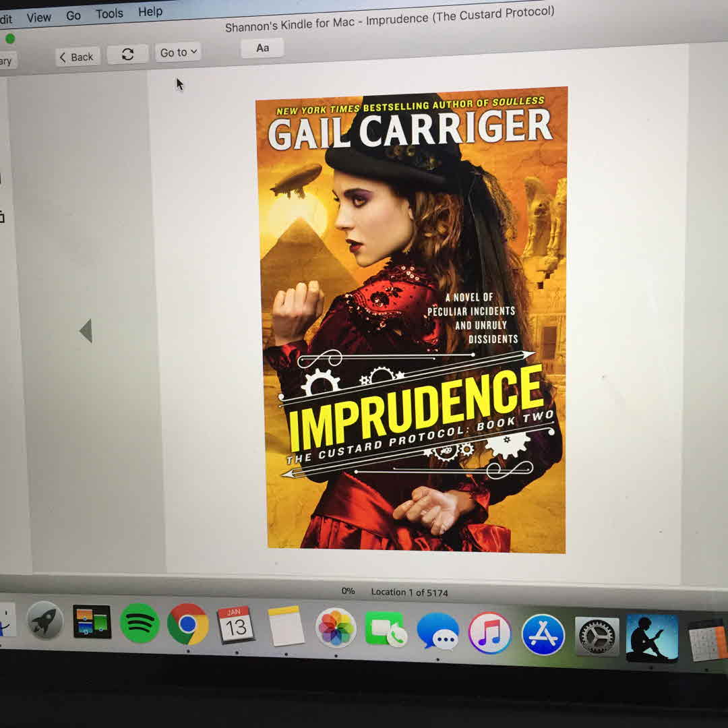Open Spotify from the dock
Image resolution: width=728 pixels, height=728 pixels.
coord(140,623)
